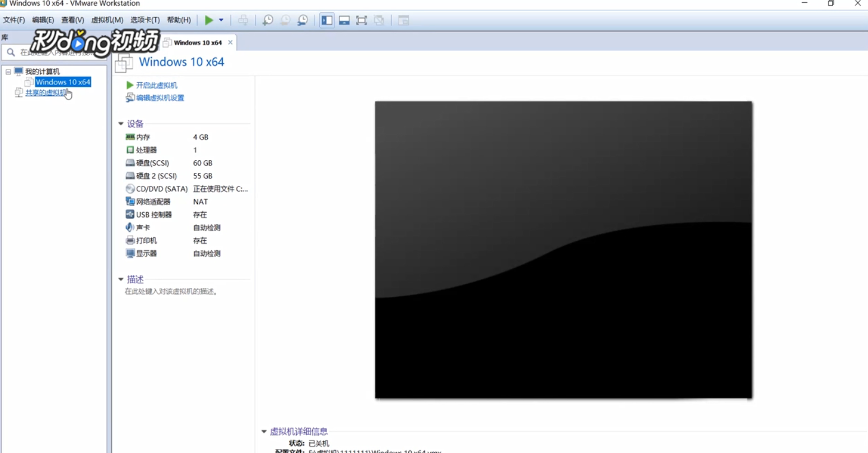Click the green power-on play button

pyautogui.click(x=209, y=20)
